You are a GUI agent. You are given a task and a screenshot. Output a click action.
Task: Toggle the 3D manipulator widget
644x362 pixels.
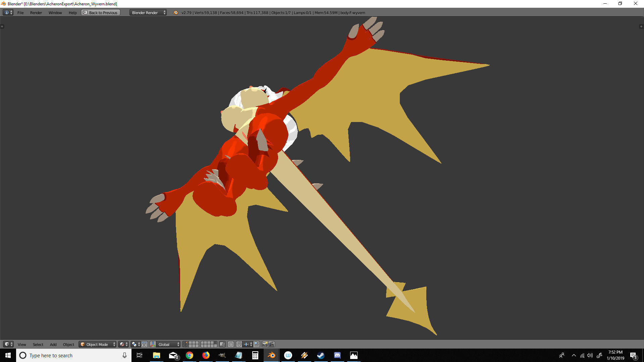point(153,344)
